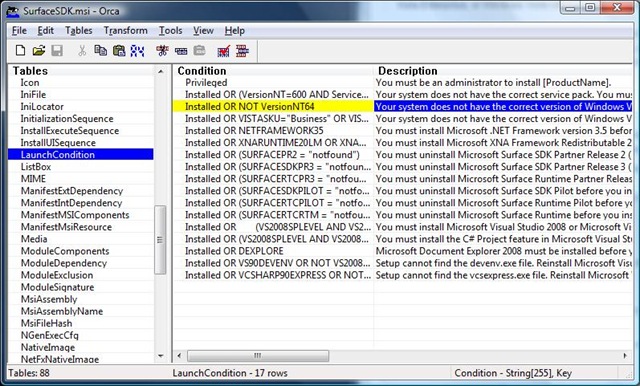Select the InstallUISequence table
Image resolution: width=640 pixels, height=386 pixels.
(x=58, y=143)
